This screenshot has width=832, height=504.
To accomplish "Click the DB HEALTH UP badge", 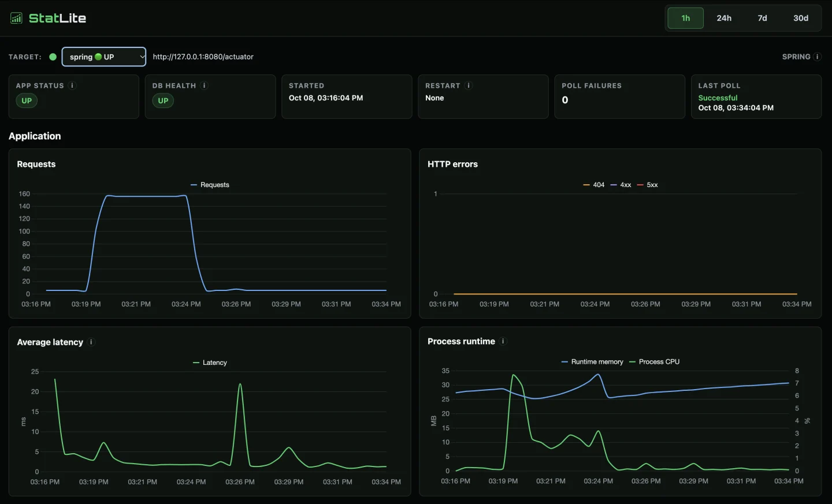I will tap(163, 100).
